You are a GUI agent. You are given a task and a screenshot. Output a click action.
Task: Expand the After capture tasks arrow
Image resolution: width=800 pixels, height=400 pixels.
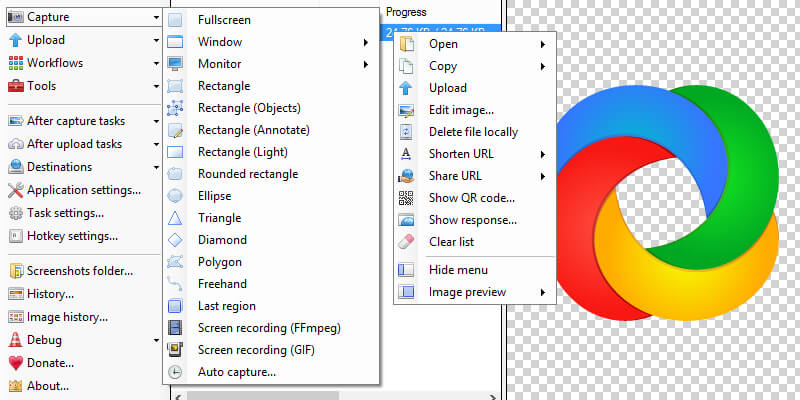(x=156, y=121)
